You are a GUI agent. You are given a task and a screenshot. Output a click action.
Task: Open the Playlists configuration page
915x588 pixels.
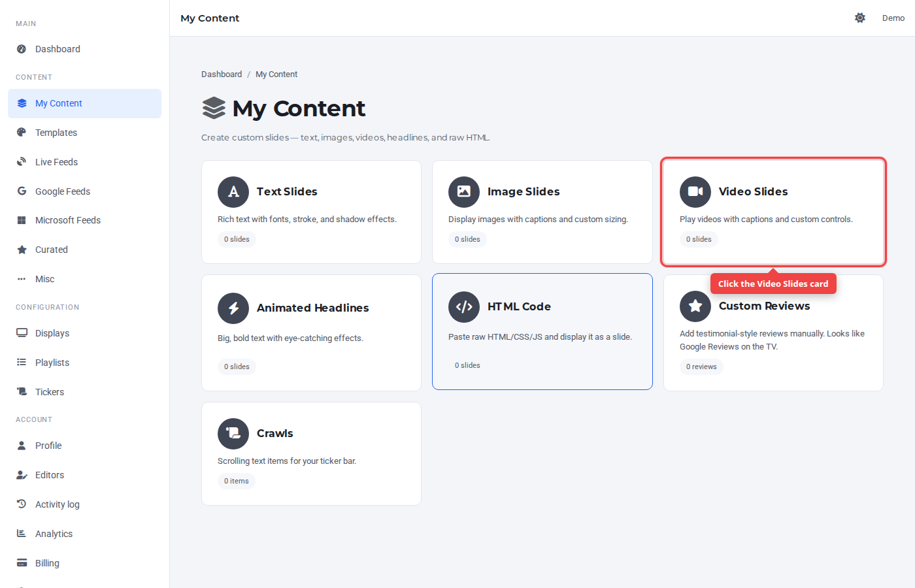pyautogui.click(x=84, y=363)
